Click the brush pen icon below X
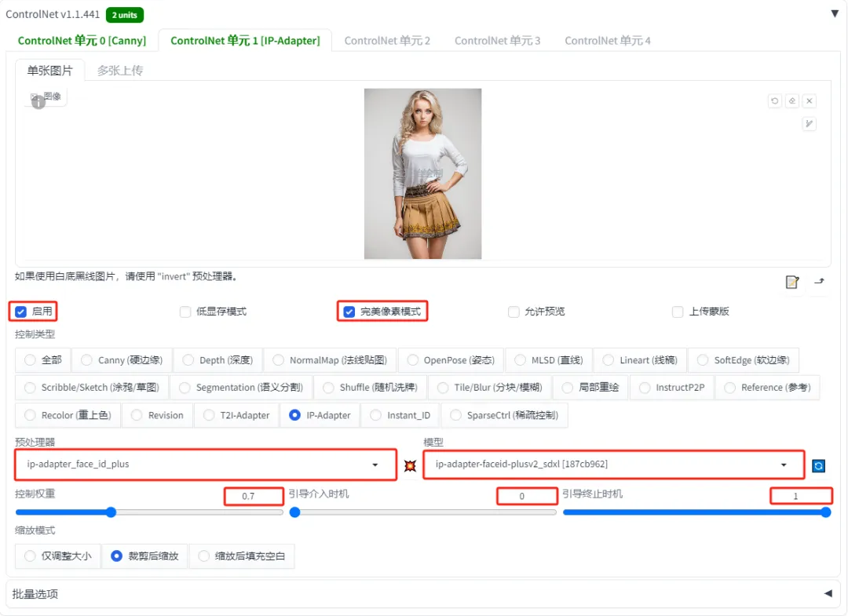The width and height of the screenshot is (848, 616). 809,124
